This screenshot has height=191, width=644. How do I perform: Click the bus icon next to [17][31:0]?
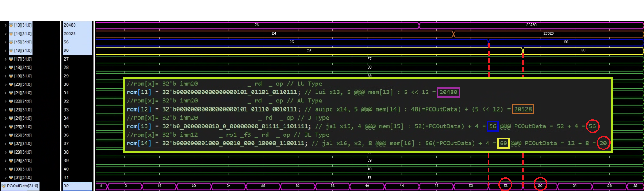tap(11, 59)
